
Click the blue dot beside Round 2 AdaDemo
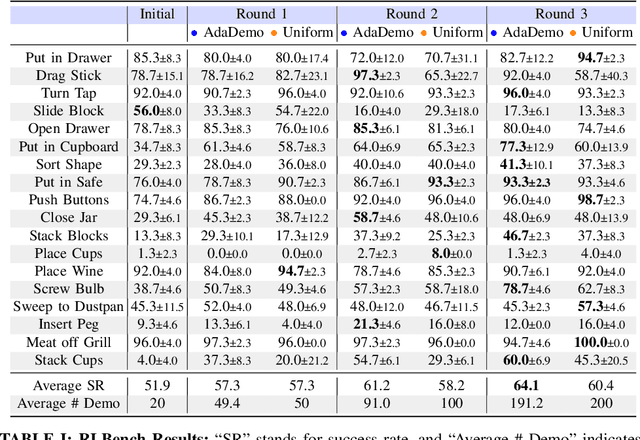345,36
